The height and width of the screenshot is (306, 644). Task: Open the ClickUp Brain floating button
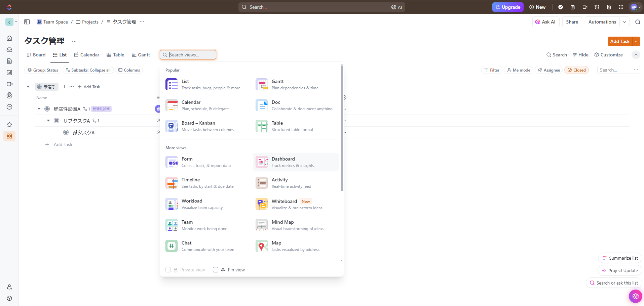pyautogui.click(x=635, y=296)
